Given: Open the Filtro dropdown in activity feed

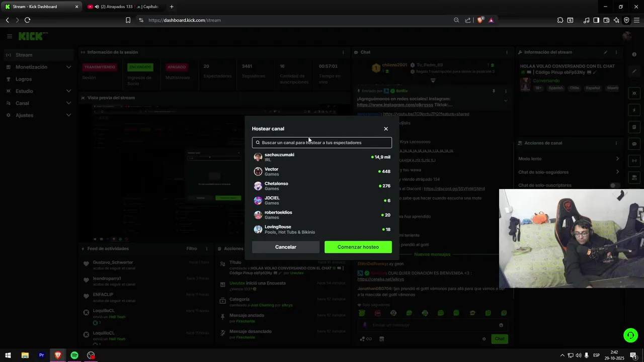Looking at the screenshot, I should [192, 248].
